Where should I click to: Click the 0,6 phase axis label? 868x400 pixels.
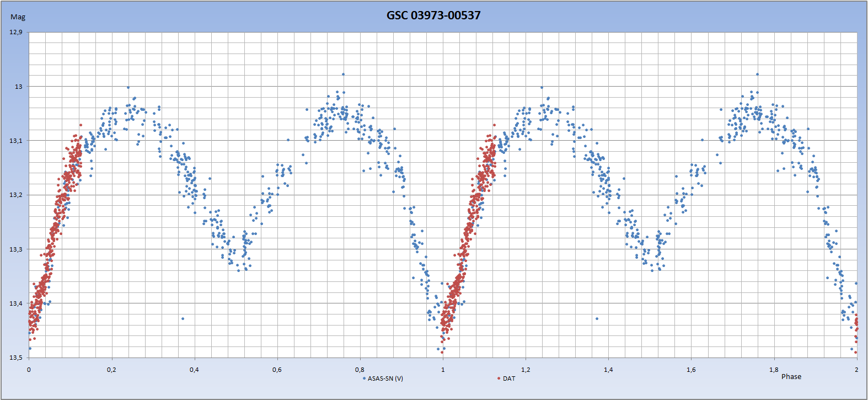[x=277, y=370]
